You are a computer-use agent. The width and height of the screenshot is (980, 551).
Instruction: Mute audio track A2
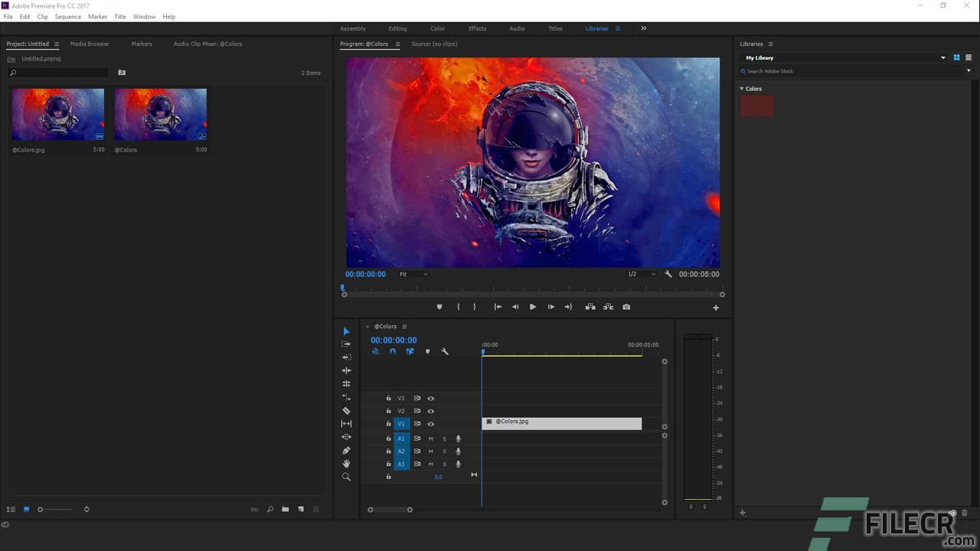(431, 451)
